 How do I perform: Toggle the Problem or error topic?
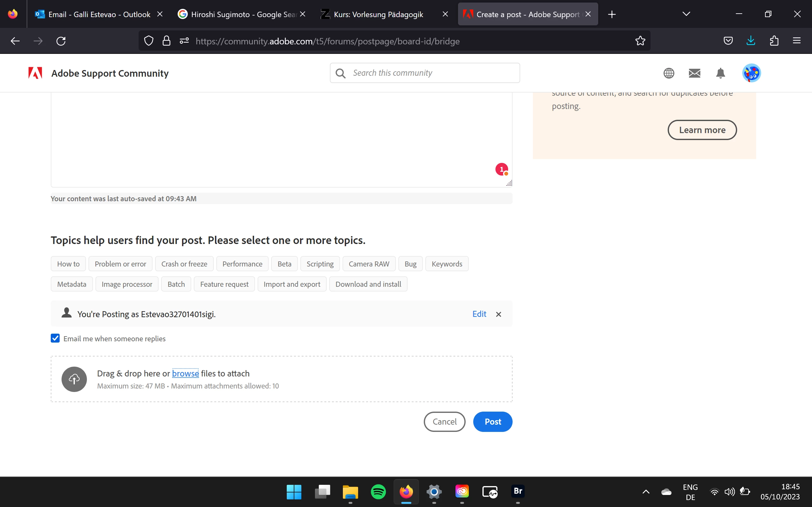pos(120,264)
